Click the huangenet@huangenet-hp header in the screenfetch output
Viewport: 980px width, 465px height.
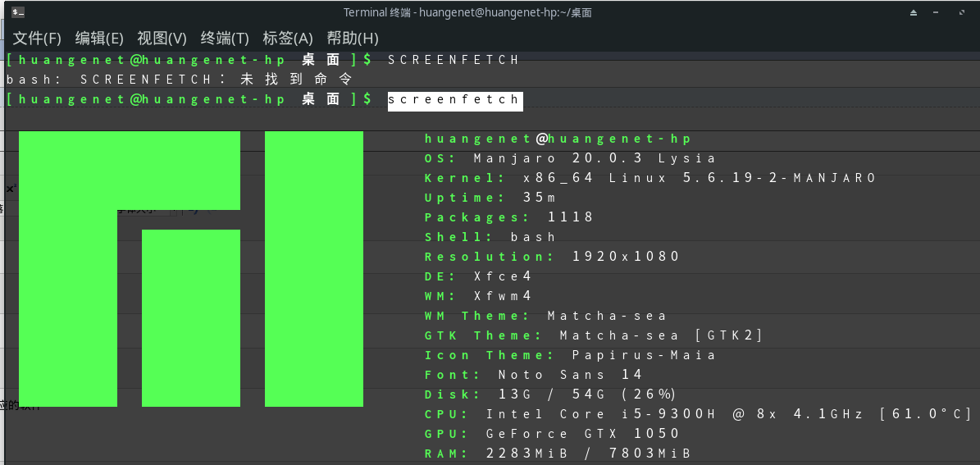pyautogui.click(x=558, y=139)
